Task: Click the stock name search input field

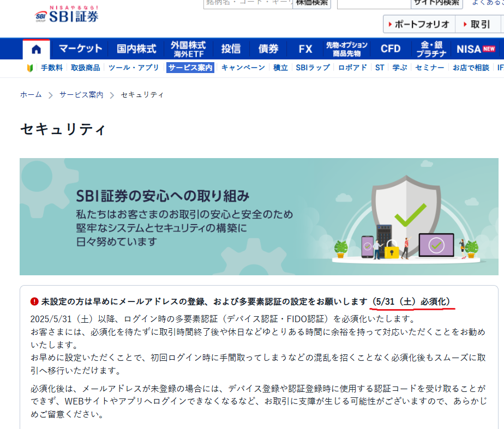Action: pos(247,3)
